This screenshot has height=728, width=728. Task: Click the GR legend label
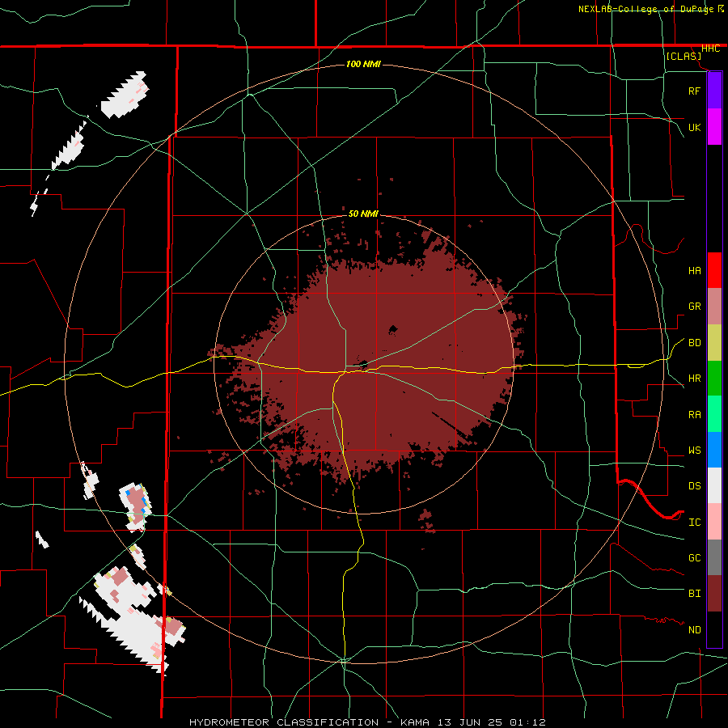[x=694, y=307]
